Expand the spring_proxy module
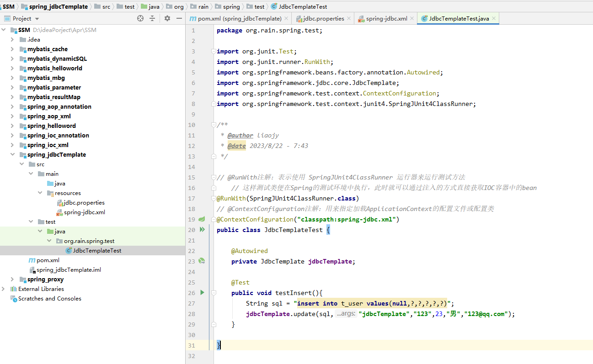This screenshot has height=364, width=593. pos(12,279)
